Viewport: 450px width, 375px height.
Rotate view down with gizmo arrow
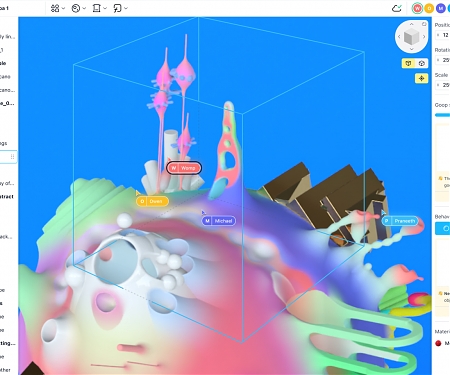coord(411,49)
